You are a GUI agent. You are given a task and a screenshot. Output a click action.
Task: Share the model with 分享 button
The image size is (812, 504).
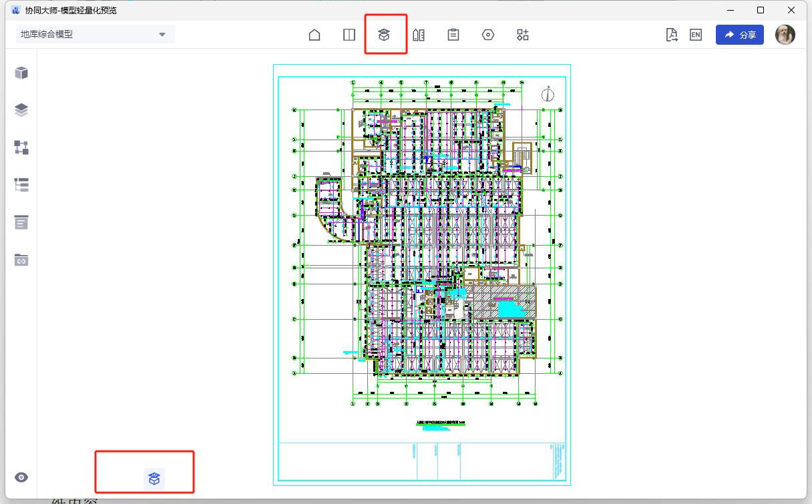739,35
